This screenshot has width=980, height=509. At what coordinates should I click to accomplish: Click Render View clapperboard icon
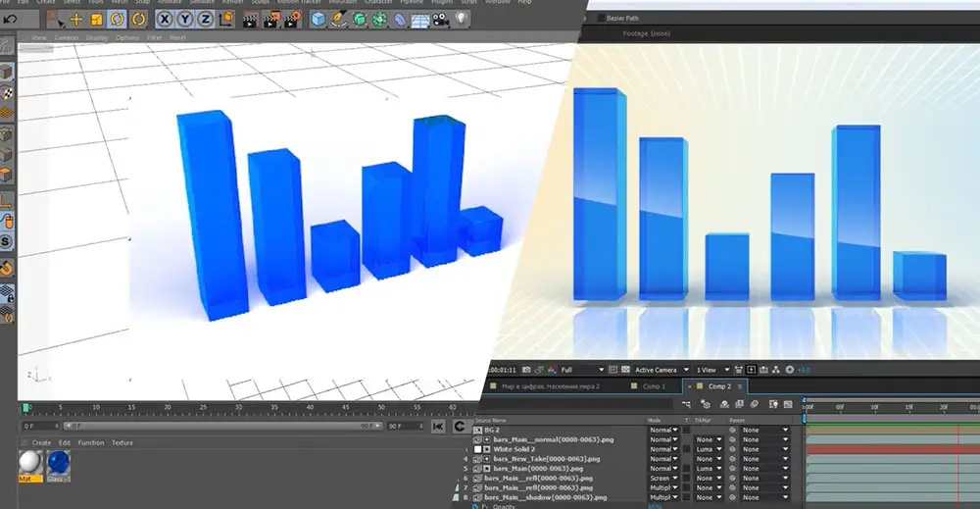click(x=250, y=20)
